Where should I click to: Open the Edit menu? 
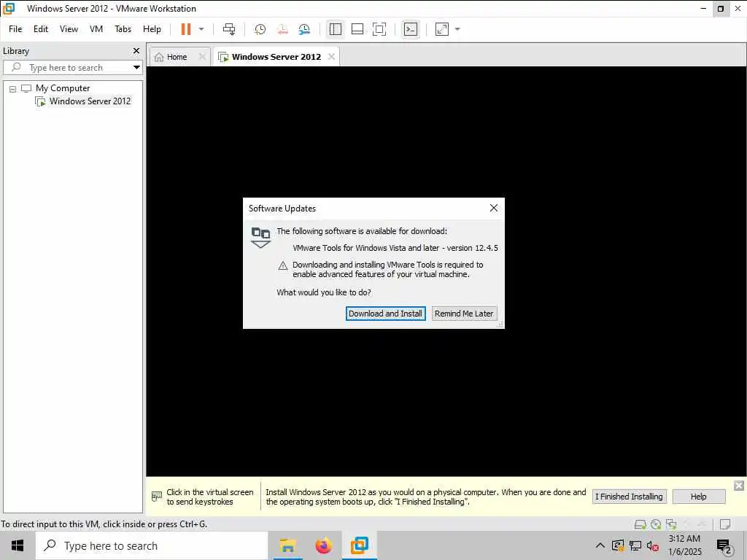(41, 29)
